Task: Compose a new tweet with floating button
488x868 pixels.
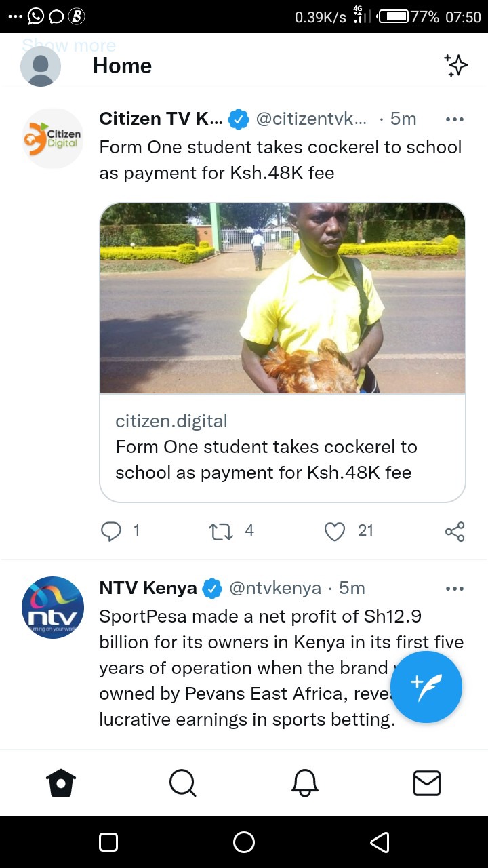Action: pos(426,687)
